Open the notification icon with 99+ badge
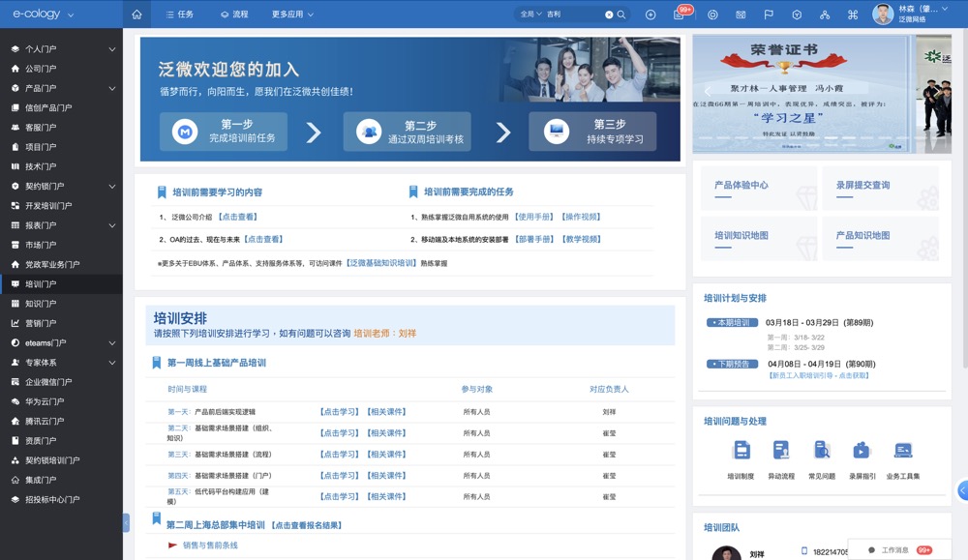Image resolution: width=968 pixels, height=560 pixels. coord(680,15)
